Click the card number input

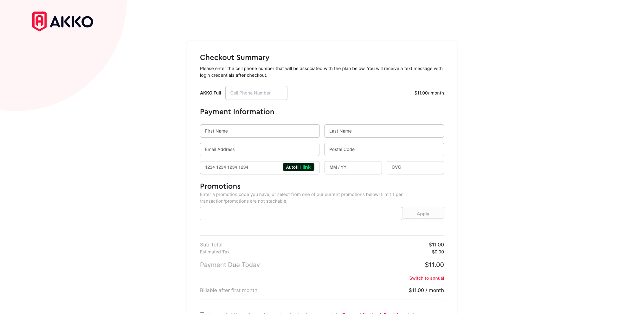tap(241, 167)
